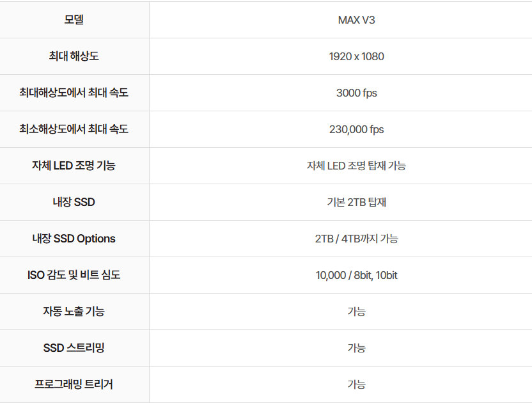Screen dimensions: 532x403
Task: Select '가능' in the 프로그래밍 트리거 row
Action: [356, 384]
